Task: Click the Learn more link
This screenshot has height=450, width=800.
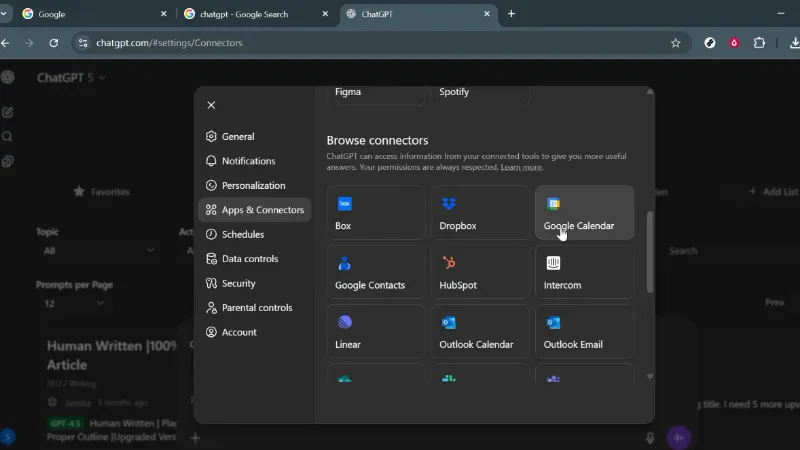Action: [x=521, y=167]
